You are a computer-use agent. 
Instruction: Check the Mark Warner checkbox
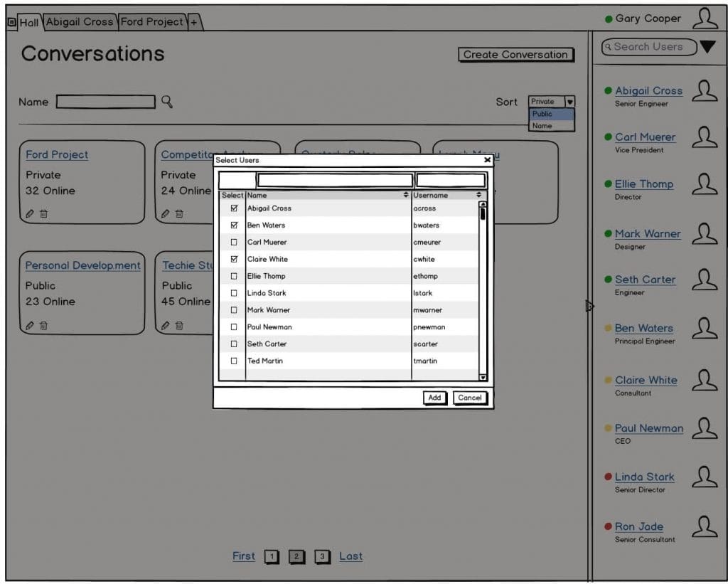point(234,310)
